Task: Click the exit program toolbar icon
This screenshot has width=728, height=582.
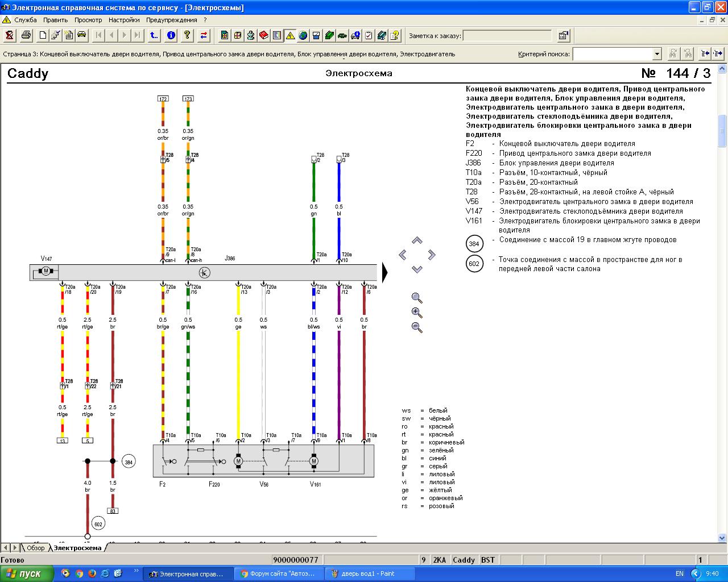Action: pos(10,35)
